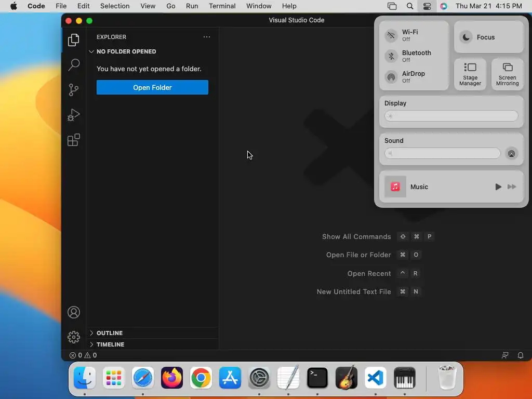532x399 pixels.
Task: Open the Window menu
Action: [x=259, y=6]
